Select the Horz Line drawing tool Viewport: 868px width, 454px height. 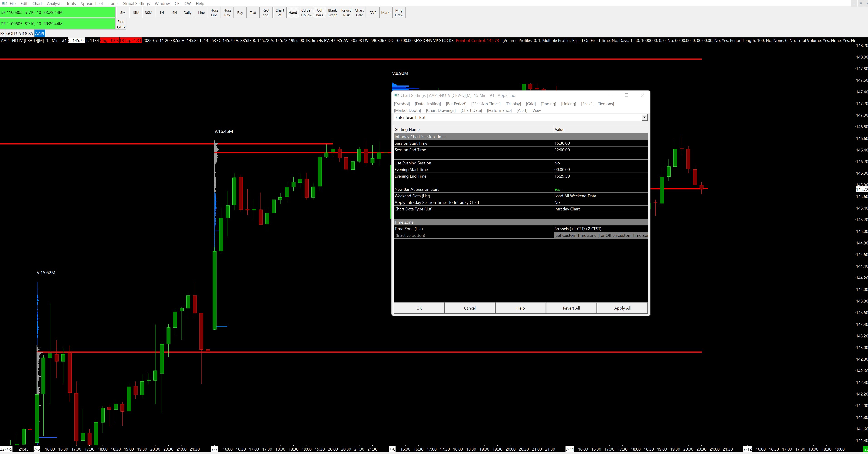(x=214, y=13)
